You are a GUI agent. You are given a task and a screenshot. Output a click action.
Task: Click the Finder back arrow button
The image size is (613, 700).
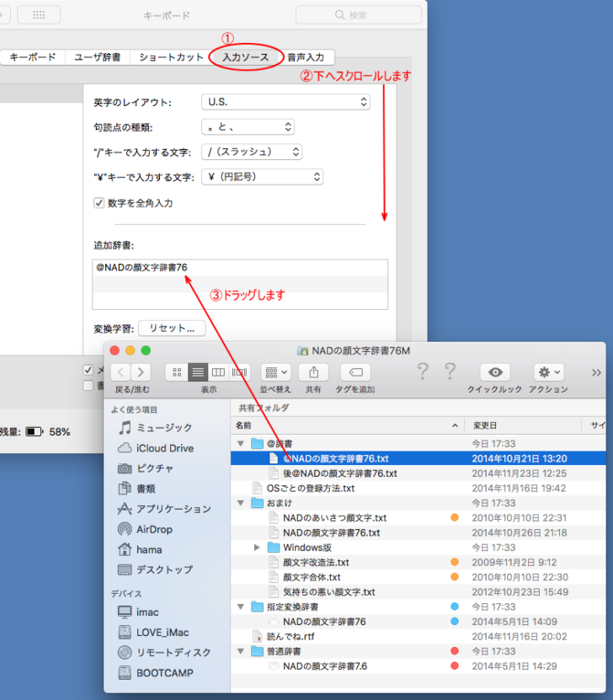point(120,372)
